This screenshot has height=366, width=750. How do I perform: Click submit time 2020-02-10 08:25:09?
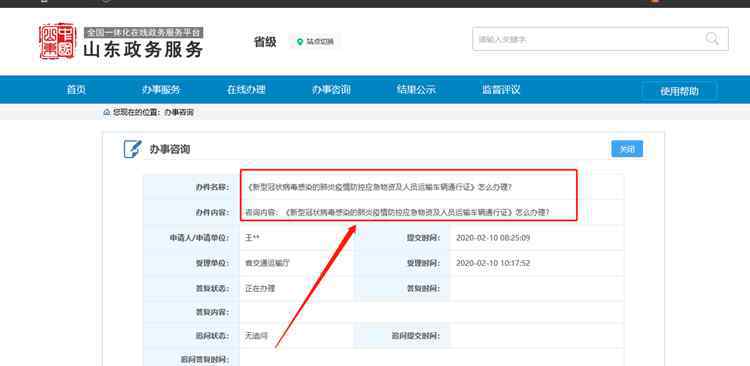[x=493, y=238]
